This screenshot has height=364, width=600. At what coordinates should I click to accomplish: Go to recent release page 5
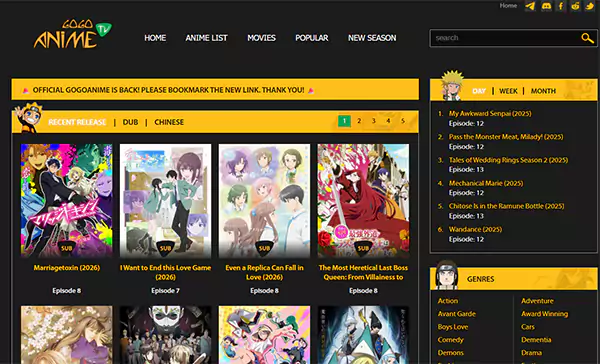403,121
